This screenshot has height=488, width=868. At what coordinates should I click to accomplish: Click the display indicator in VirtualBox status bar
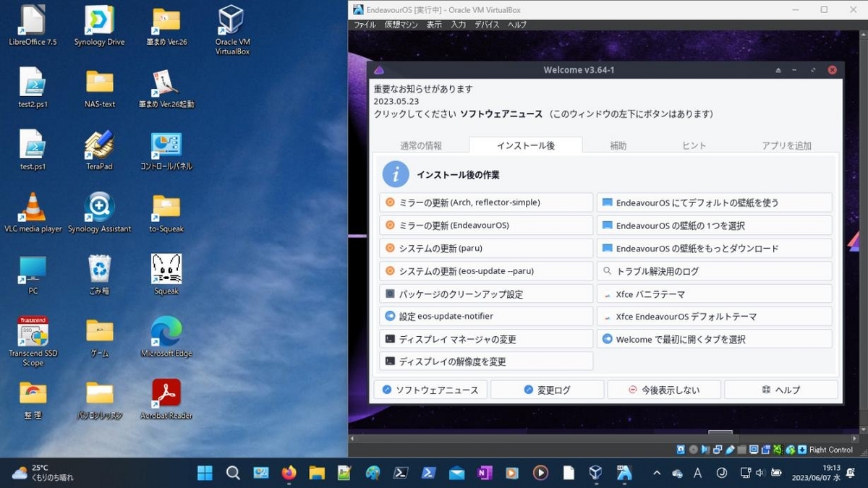coord(754,450)
